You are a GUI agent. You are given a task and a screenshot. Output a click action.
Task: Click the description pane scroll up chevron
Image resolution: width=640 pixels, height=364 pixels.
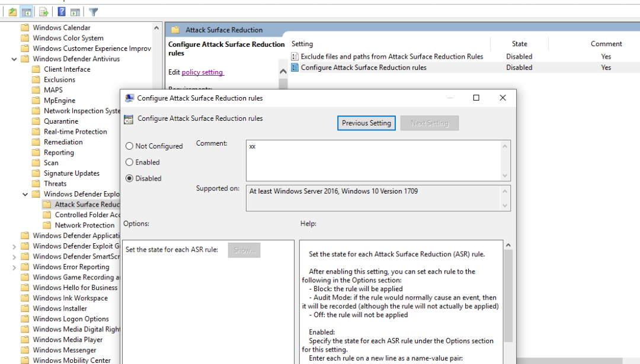click(x=283, y=72)
